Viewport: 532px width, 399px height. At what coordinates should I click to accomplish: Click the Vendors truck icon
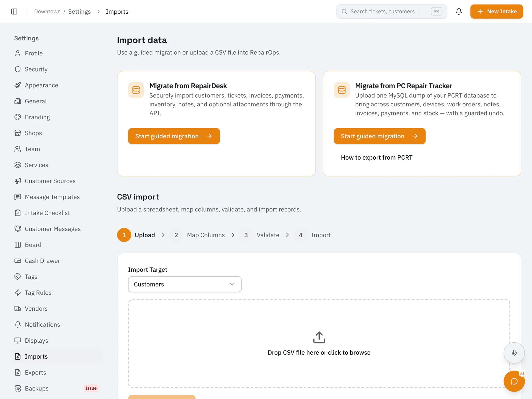(18, 309)
